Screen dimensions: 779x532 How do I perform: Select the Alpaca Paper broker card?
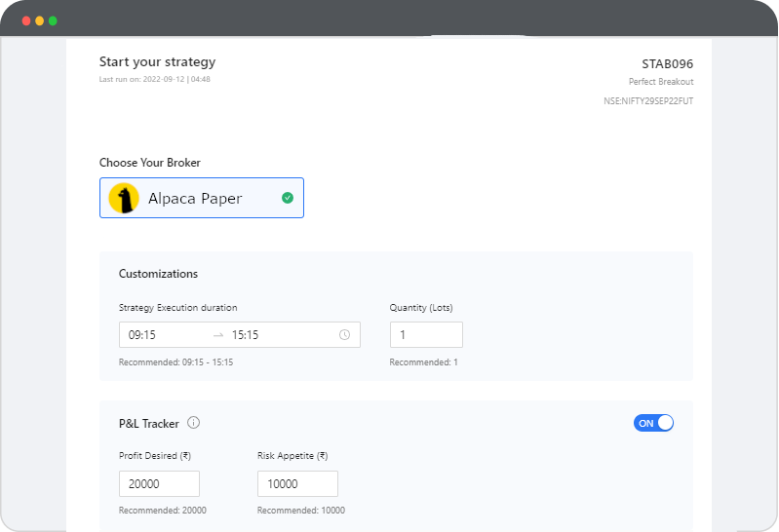pyautogui.click(x=202, y=198)
